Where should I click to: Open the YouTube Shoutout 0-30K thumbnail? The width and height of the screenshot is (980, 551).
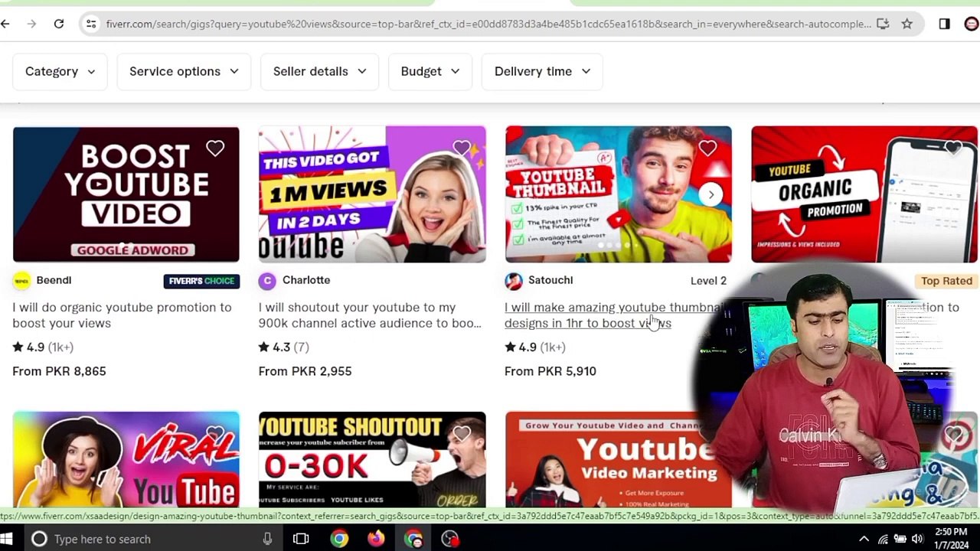(372, 459)
